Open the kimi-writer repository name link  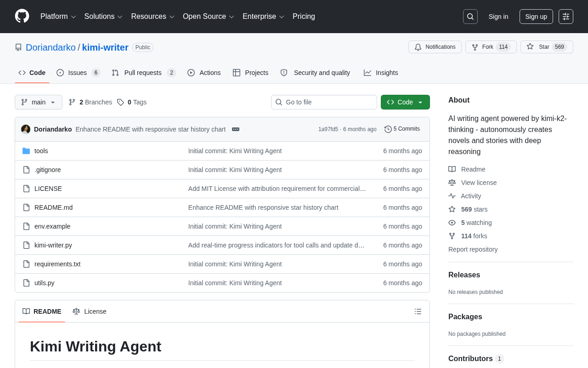[x=105, y=47]
